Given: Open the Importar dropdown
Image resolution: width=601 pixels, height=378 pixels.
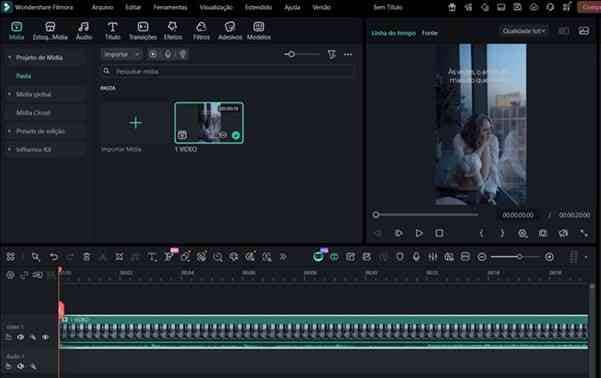Looking at the screenshot, I should [122, 54].
